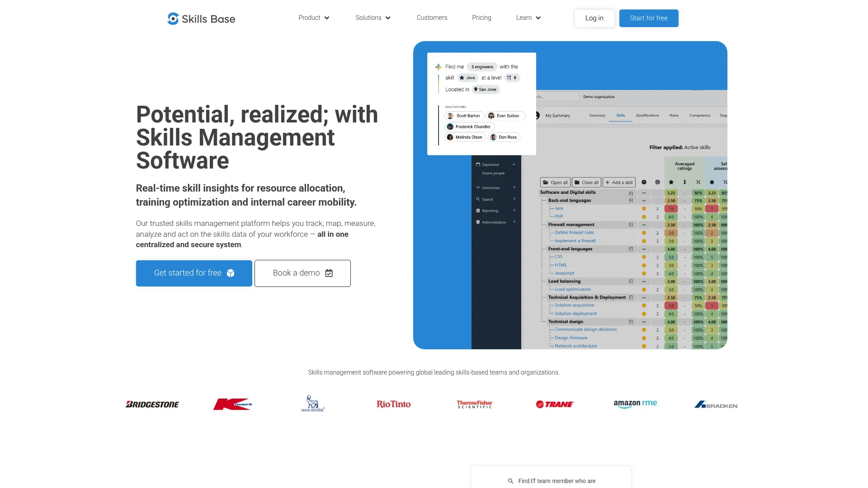The image size is (868, 488).
Task: Collapse the Front-end languages category
Action: pos(631,249)
